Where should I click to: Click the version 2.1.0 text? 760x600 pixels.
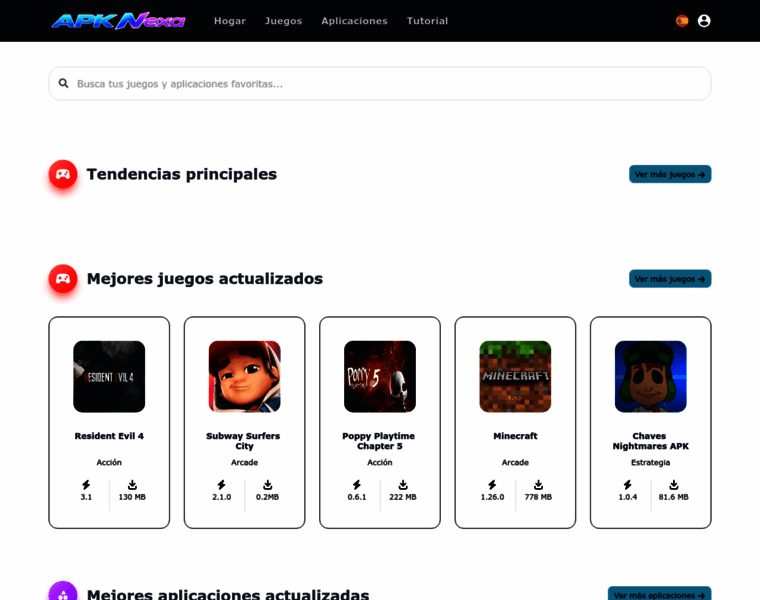tap(222, 497)
